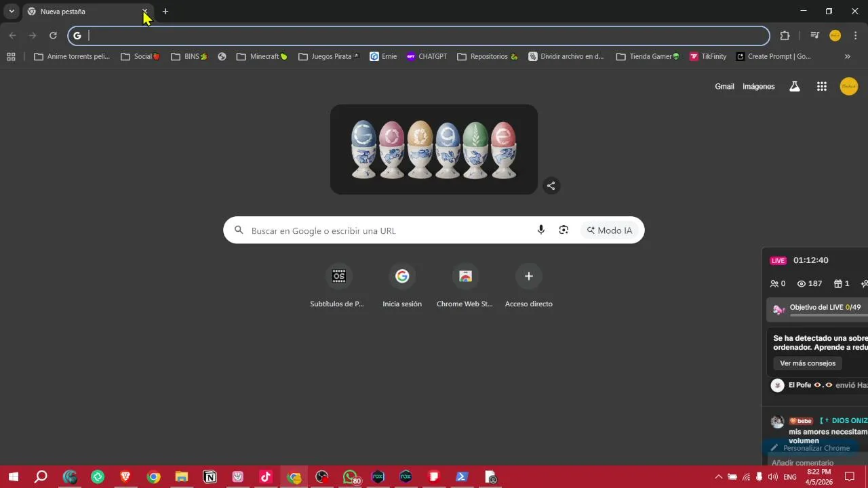Open the Chrome three-dot menu

(x=855, y=36)
